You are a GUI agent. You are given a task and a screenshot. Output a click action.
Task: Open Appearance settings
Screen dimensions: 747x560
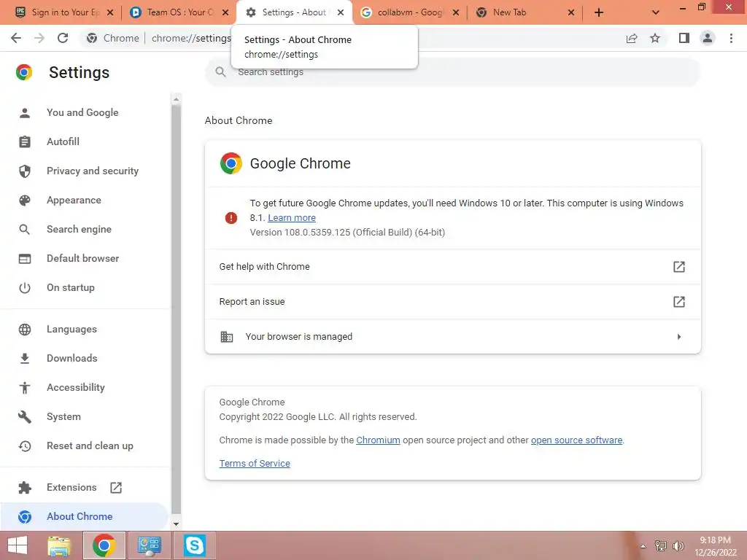tap(74, 200)
